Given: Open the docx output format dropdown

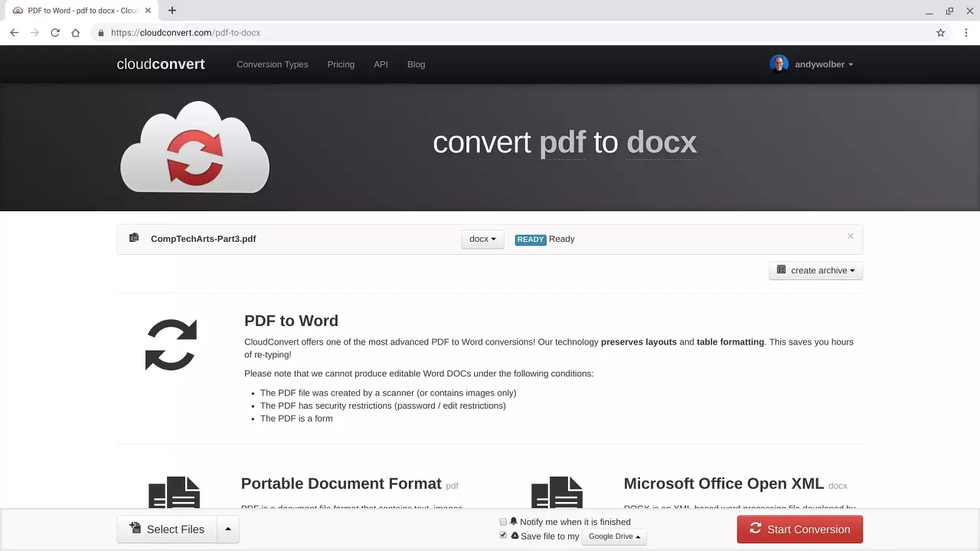Looking at the screenshot, I should (482, 239).
